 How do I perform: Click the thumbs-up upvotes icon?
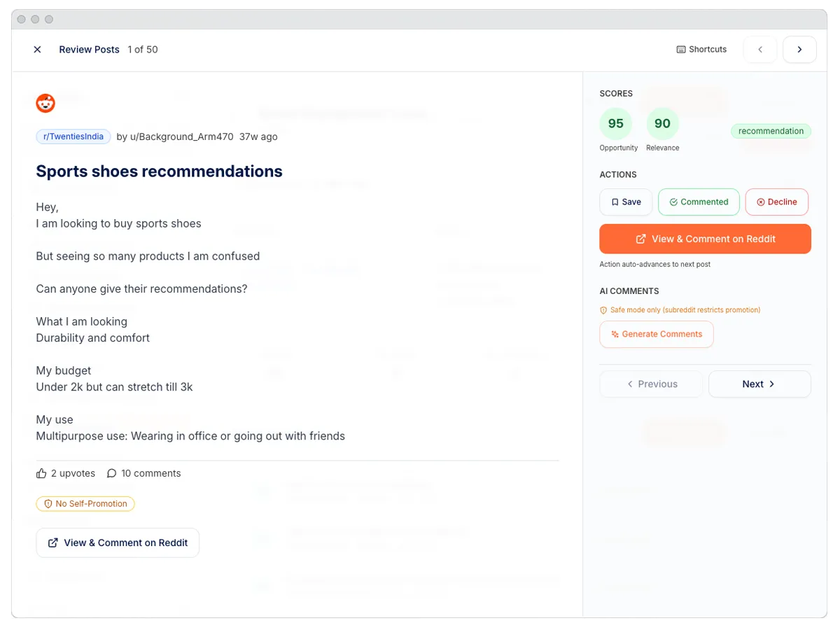click(41, 472)
